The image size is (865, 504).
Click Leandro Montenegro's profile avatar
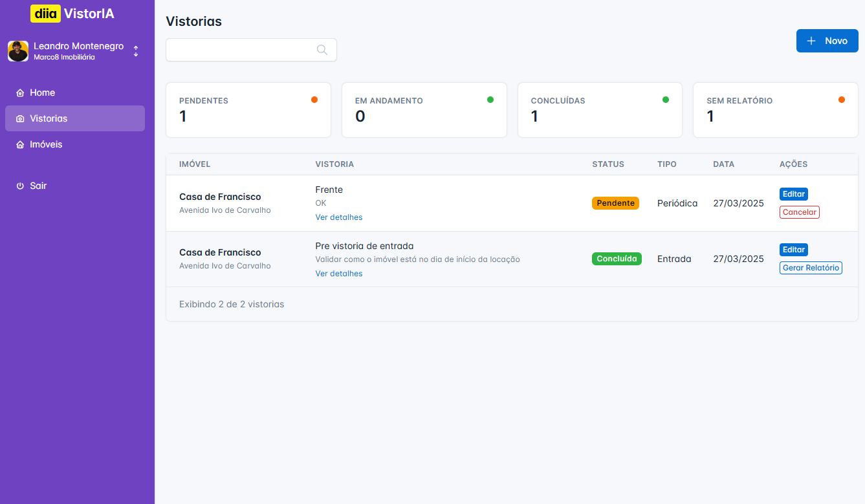18,51
